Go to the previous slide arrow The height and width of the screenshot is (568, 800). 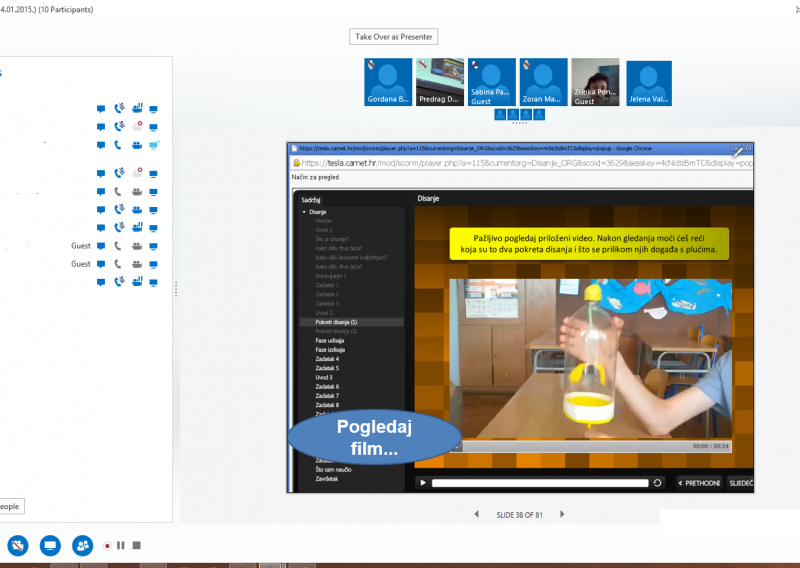[476, 514]
